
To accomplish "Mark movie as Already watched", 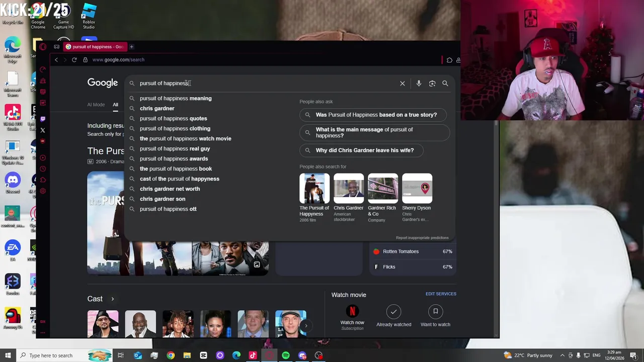I will click(x=393, y=316).
